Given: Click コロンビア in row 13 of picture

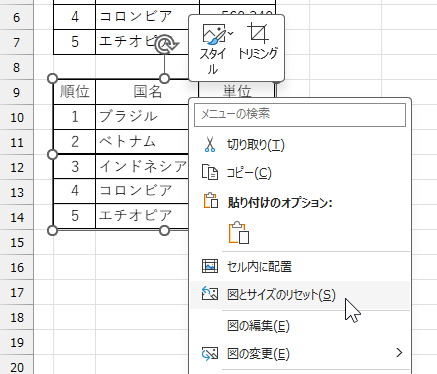Looking at the screenshot, I should click(136, 191).
